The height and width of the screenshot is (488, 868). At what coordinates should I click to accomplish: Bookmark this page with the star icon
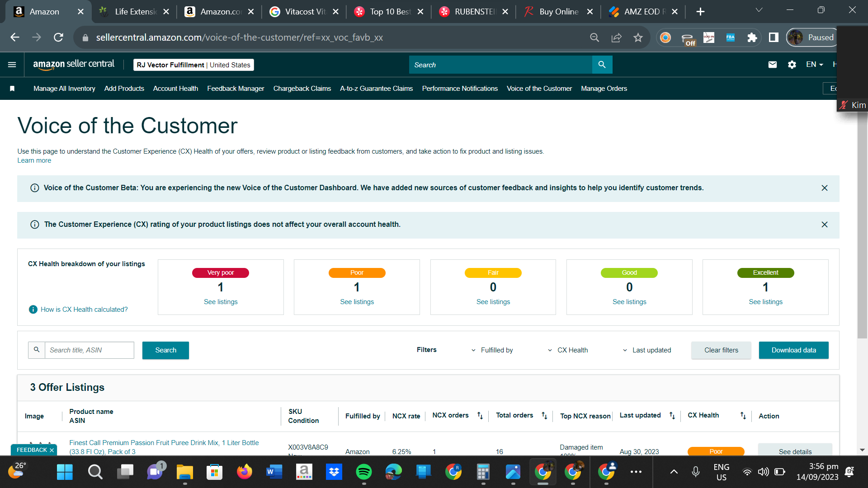coord(638,38)
